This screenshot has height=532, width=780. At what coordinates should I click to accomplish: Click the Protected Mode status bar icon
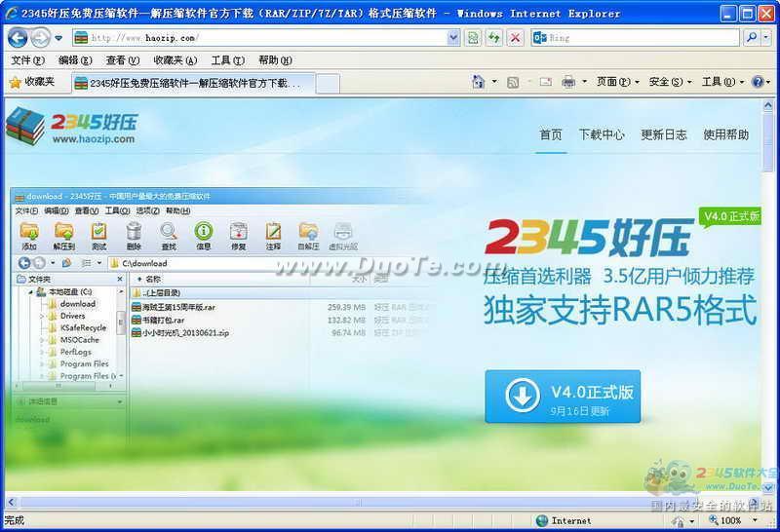[x=678, y=520]
